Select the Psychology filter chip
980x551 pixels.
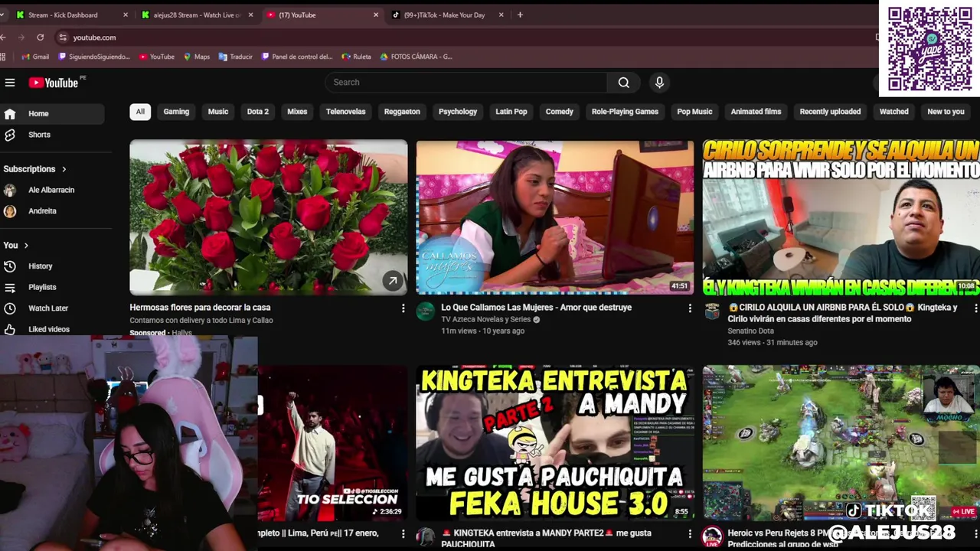(458, 112)
